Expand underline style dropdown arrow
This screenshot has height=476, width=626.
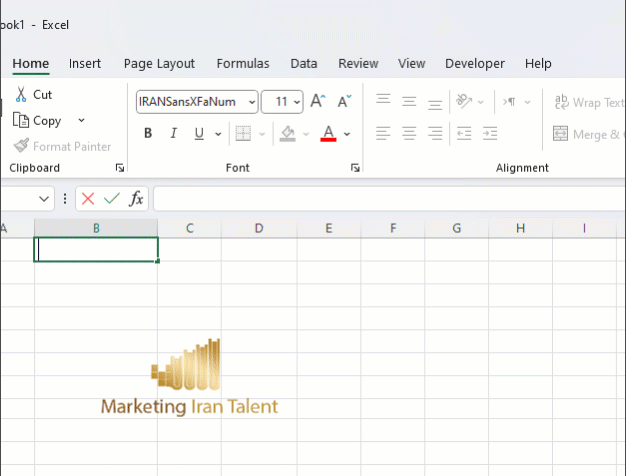[x=218, y=134]
